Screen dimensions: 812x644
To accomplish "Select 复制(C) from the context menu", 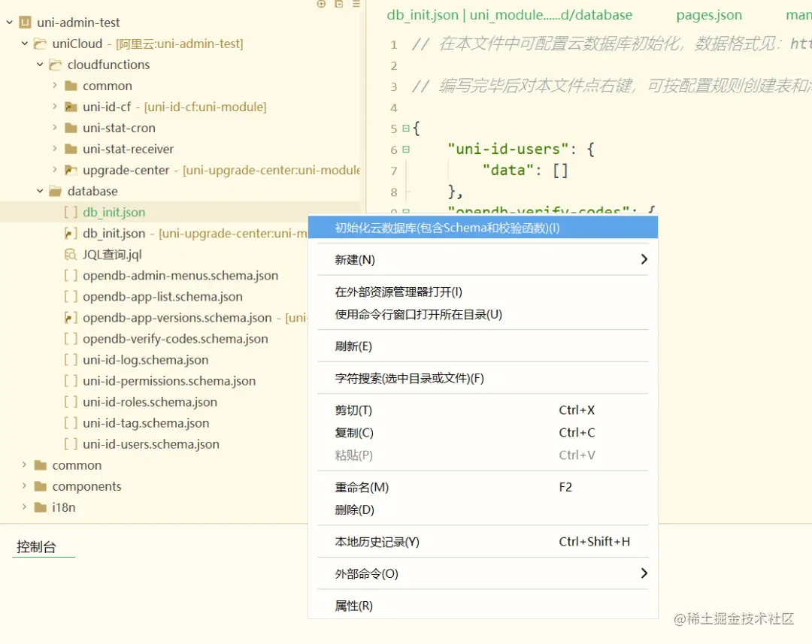I will (x=483, y=433).
